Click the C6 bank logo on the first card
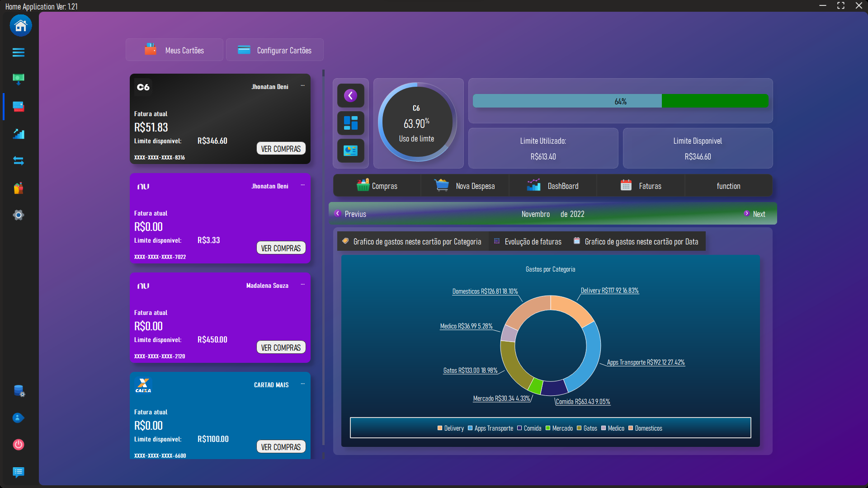 tap(143, 87)
